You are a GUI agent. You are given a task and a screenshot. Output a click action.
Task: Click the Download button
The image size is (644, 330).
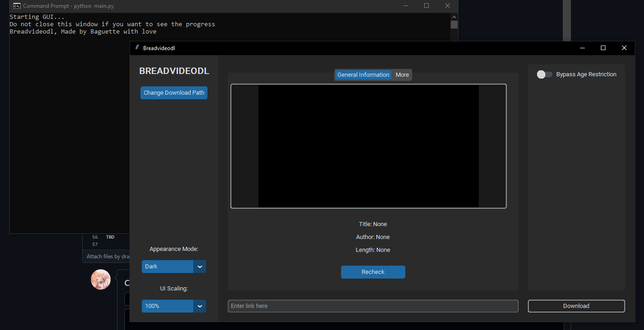pyautogui.click(x=576, y=306)
